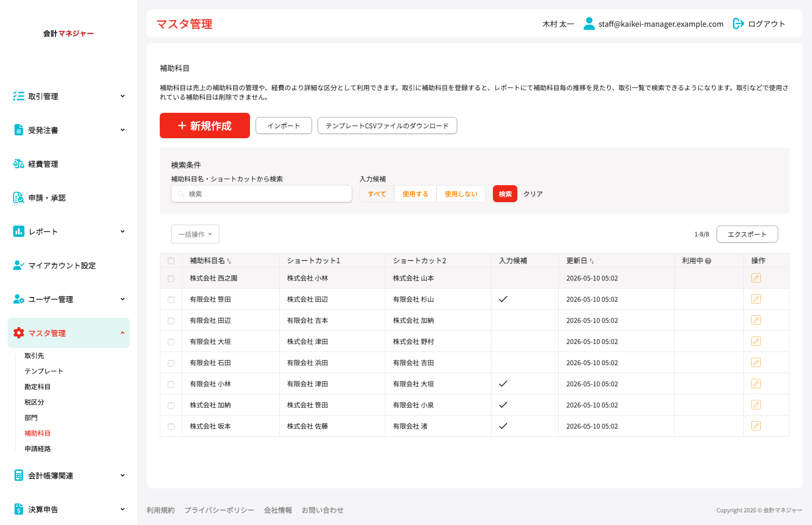Screen dimensions: 812x525
Task: Select the 使用する filter option
Action: pyautogui.click(x=415, y=194)
